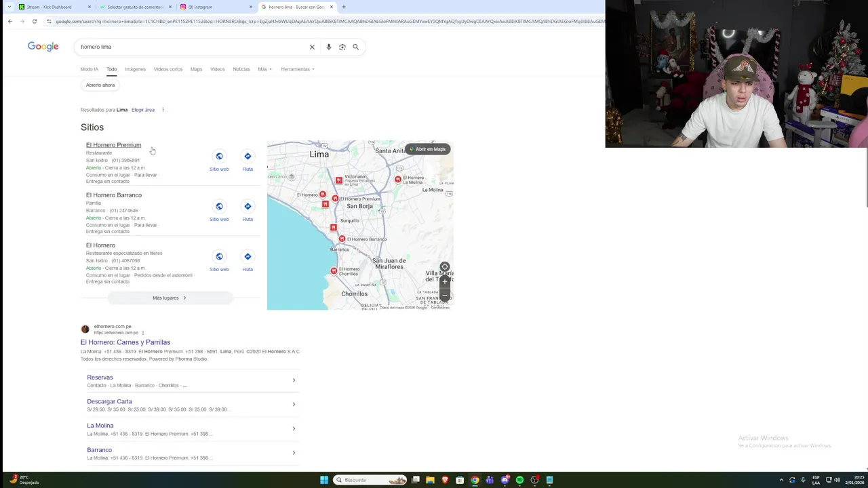Screen dimensions: 868x488
Task: Expand the Descargar Carta sitelink chevron
Action: tap(294, 405)
